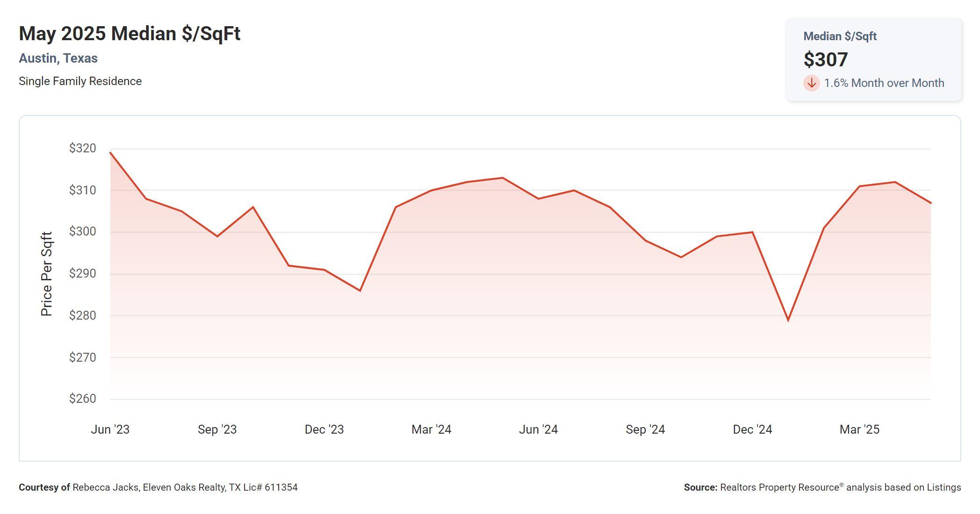The image size is (980, 514).
Task: Click the $260 y-axis tick label
Action: (x=82, y=399)
